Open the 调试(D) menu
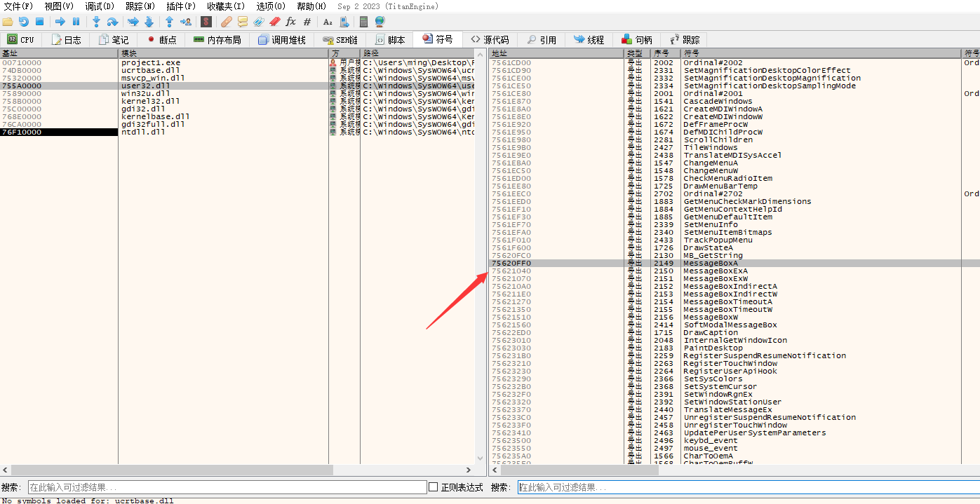The image size is (980, 504). (99, 6)
